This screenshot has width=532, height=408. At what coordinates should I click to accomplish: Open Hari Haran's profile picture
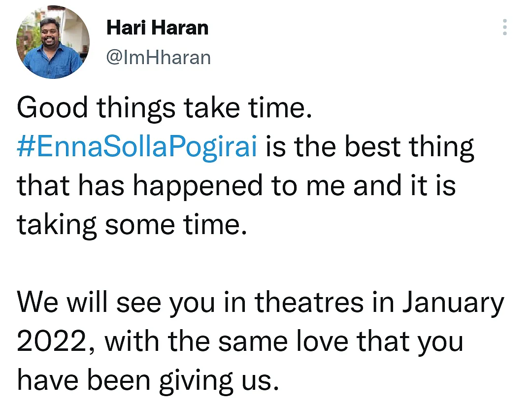(53, 42)
